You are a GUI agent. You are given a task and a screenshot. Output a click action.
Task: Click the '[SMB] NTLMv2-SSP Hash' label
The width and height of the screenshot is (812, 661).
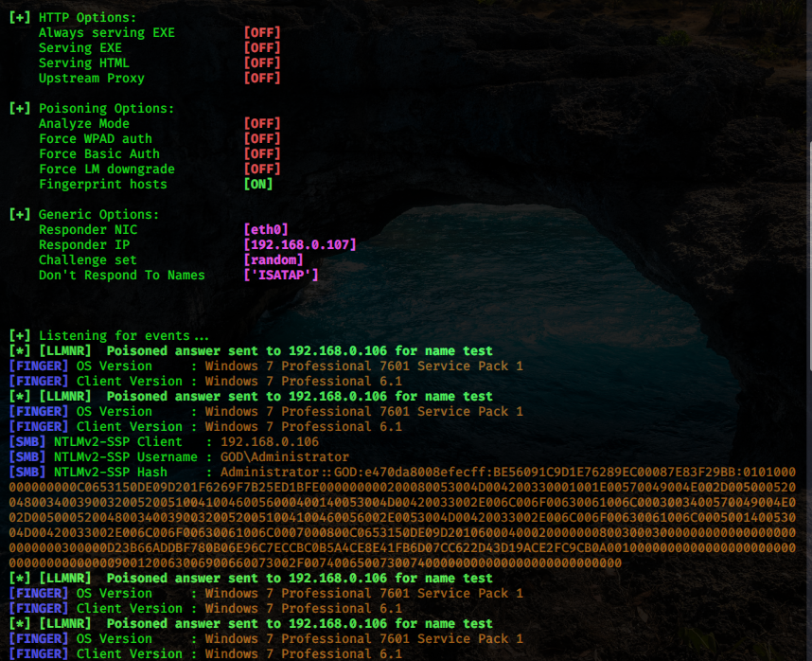[88, 472]
